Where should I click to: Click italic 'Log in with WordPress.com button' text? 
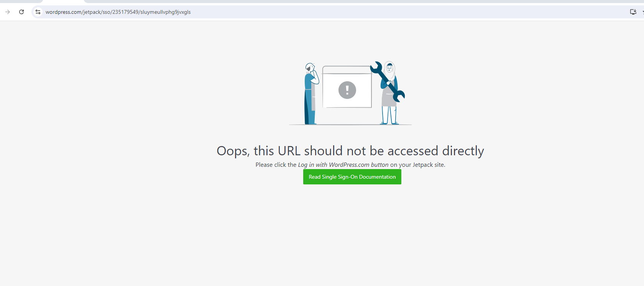click(x=343, y=165)
